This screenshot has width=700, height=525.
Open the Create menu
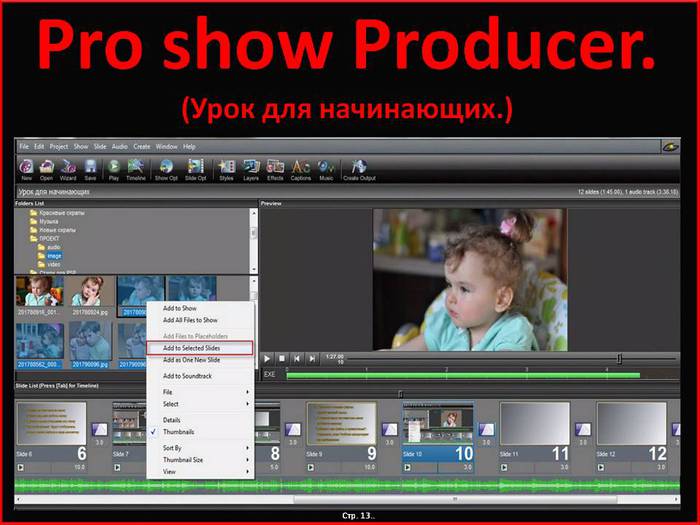(142, 146)
